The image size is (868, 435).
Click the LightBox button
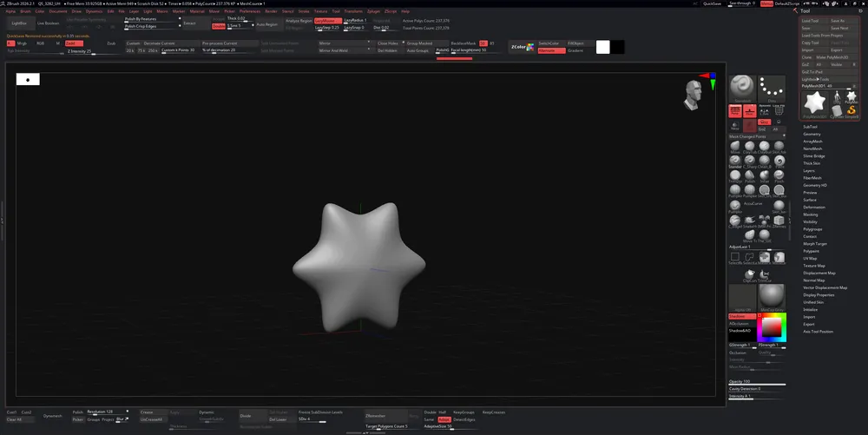pyautogui.click(x=19, y=23)
